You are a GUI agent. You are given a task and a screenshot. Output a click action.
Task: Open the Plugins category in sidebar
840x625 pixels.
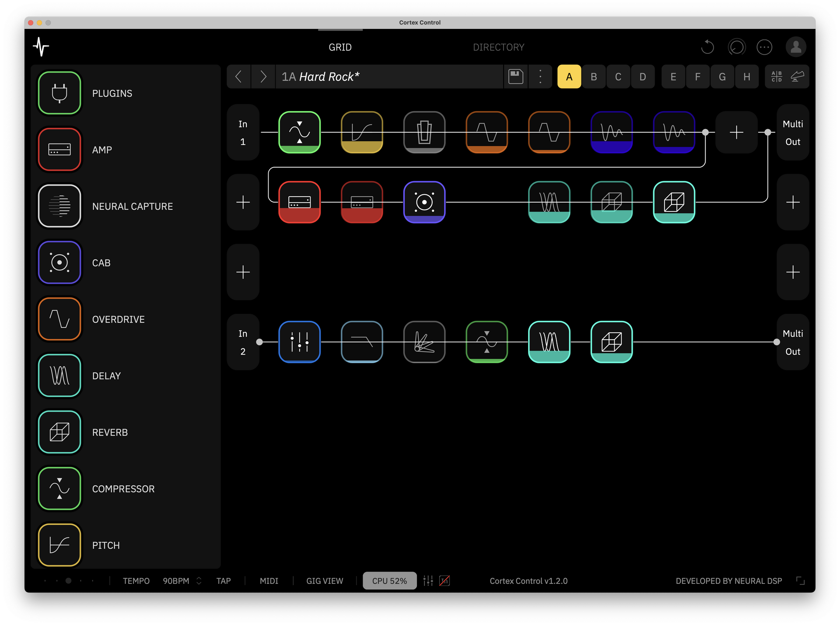59,93
